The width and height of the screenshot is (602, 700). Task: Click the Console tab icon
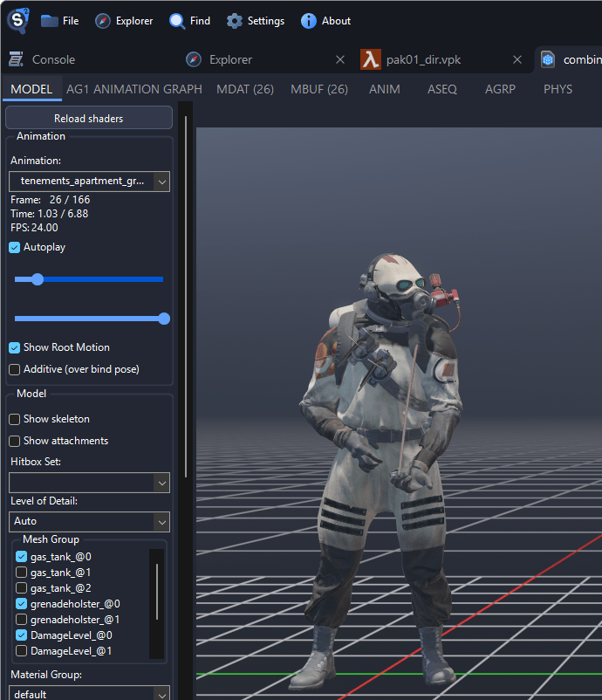17,59
